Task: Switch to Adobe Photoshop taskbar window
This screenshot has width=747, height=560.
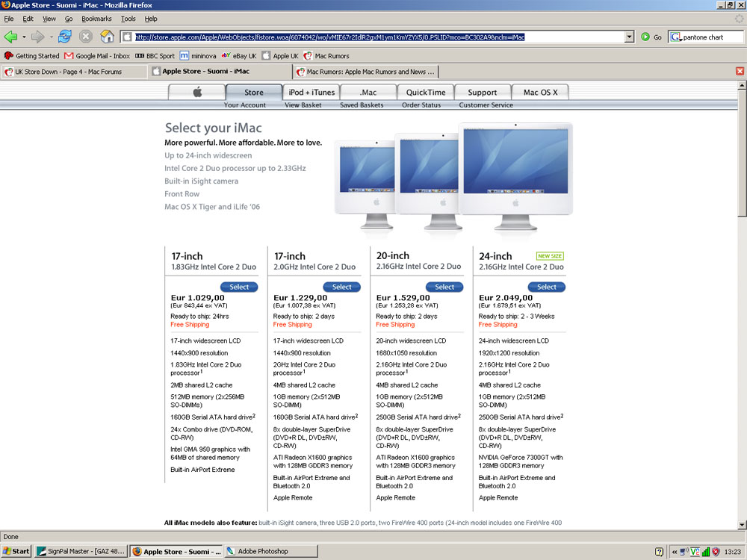Action: point(270,552)
